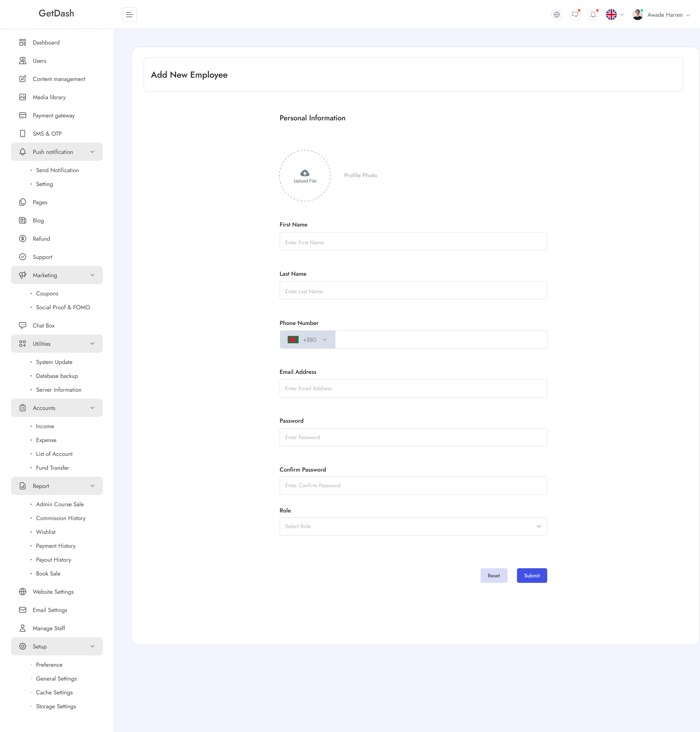The width and height of the screenshot is (700, 732).
Task: Open the Dashboard sidebar icon
Action: pos(22,42)
